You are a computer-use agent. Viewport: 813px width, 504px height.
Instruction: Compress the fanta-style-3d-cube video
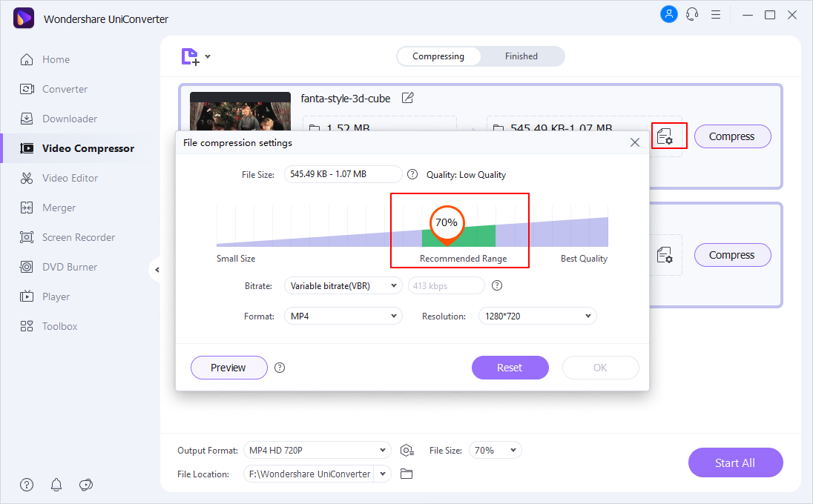(x=732, y=136)
